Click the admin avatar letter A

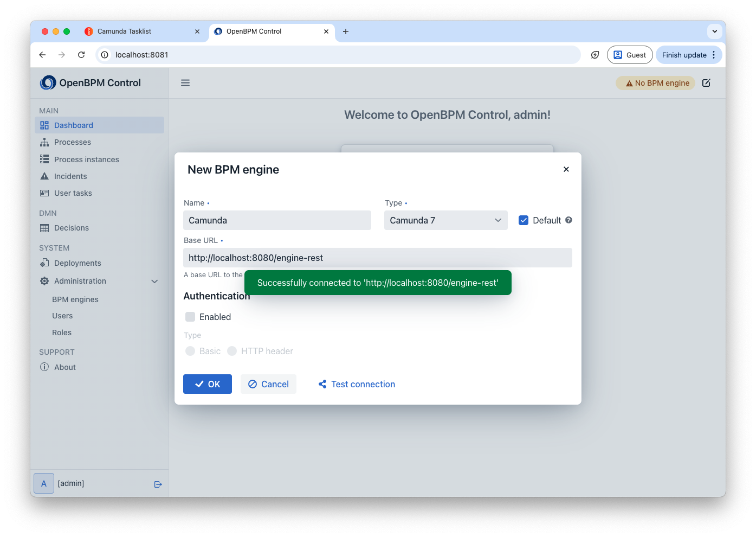click(x=44, y=483)
